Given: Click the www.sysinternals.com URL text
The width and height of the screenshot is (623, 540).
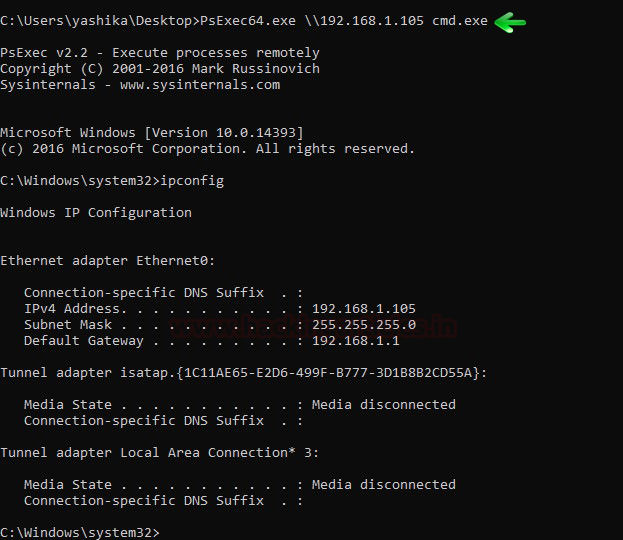Looking at the screenshot, I should (200, 85).
